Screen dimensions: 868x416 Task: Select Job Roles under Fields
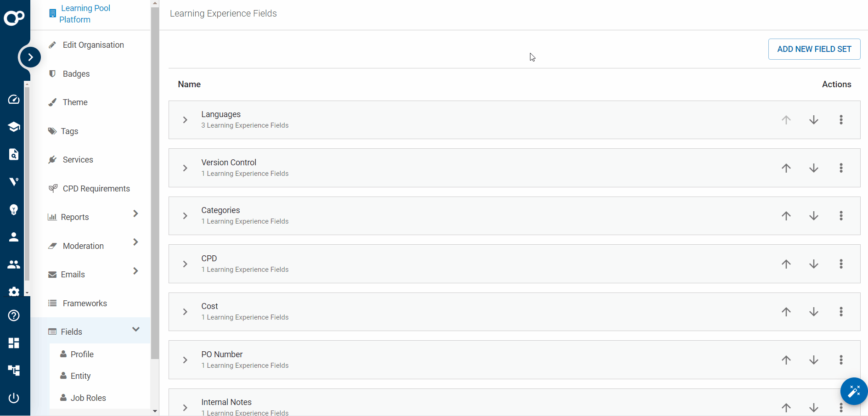(x=88, y=398)
